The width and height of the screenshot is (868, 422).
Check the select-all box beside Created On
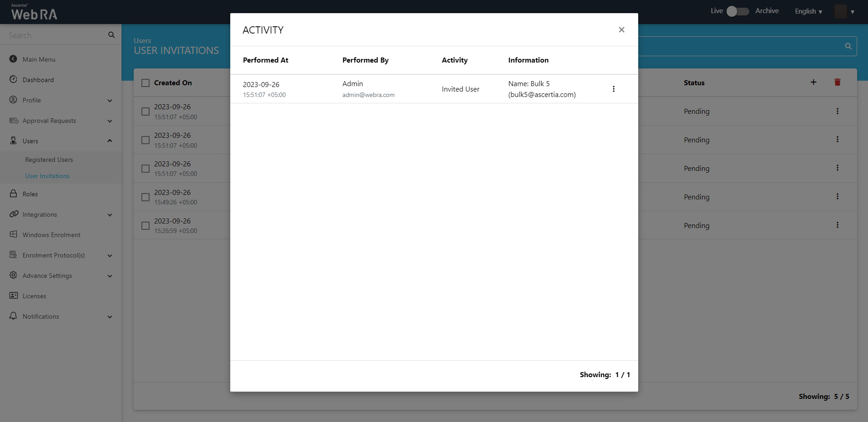point(145,83)
